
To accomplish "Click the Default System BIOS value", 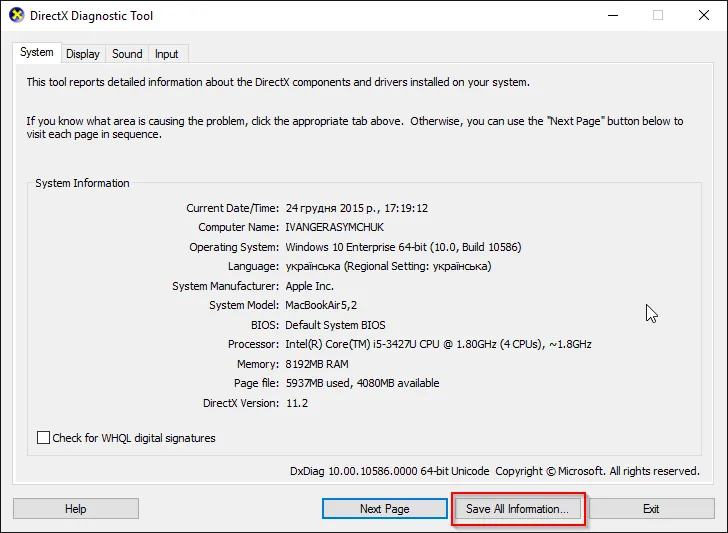I will coord(335,325).
